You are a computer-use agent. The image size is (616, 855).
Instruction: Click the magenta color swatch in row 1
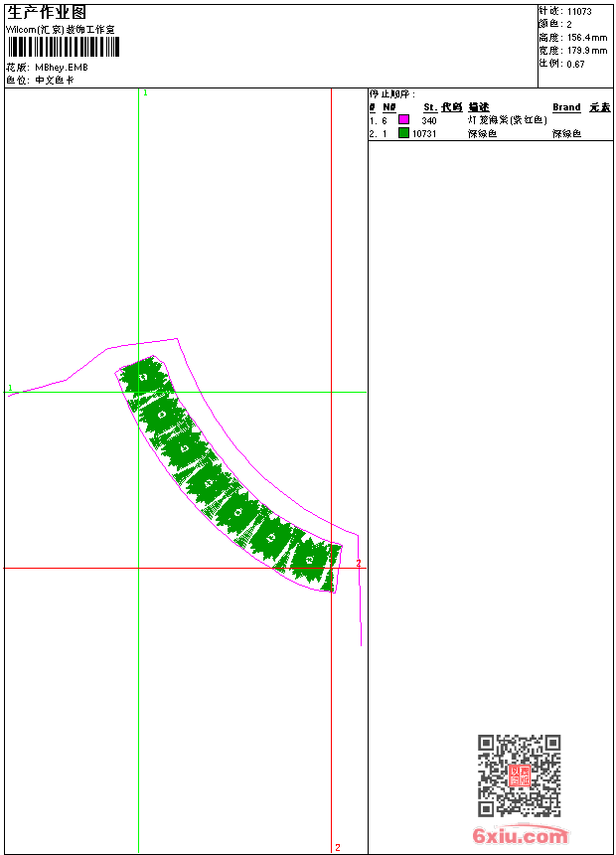coord(404,119)
